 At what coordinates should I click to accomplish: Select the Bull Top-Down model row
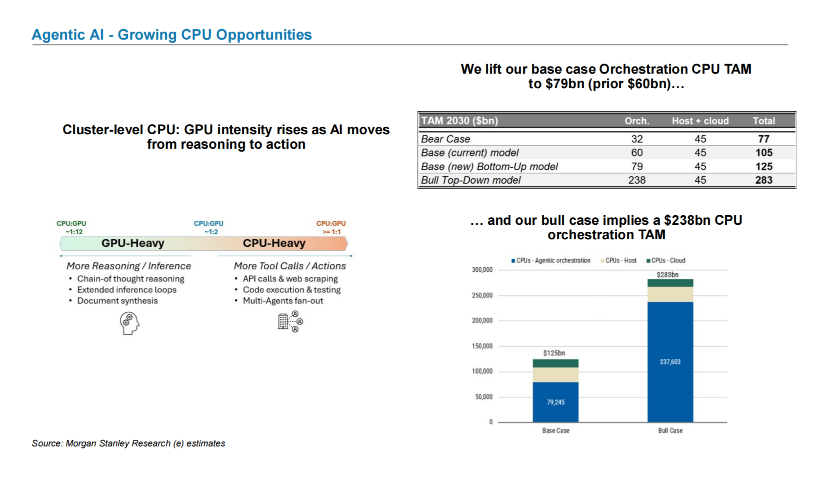607,180
